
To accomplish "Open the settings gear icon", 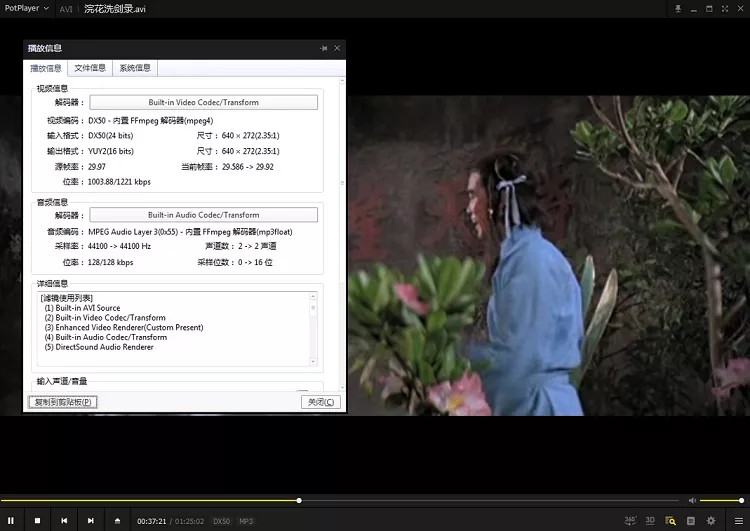I will (x=711, y=520).
